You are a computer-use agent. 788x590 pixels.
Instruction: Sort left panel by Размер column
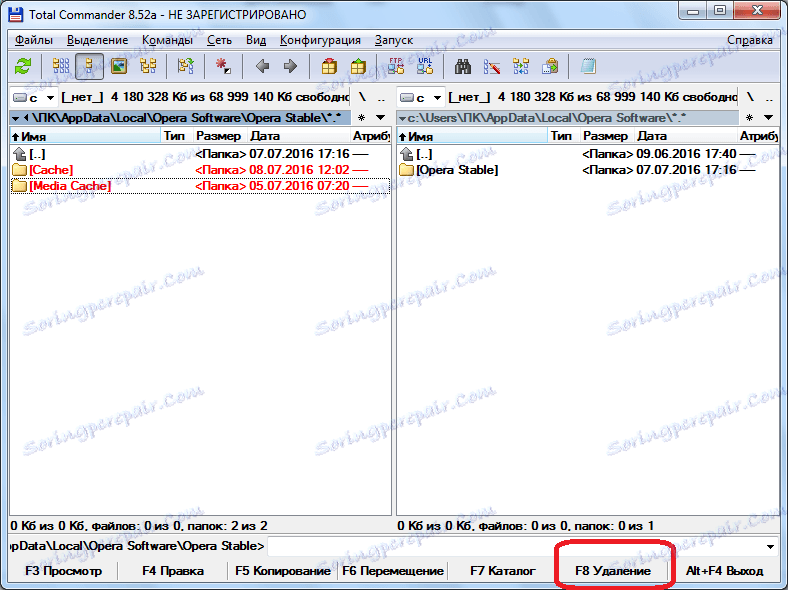tap(219, 136)
